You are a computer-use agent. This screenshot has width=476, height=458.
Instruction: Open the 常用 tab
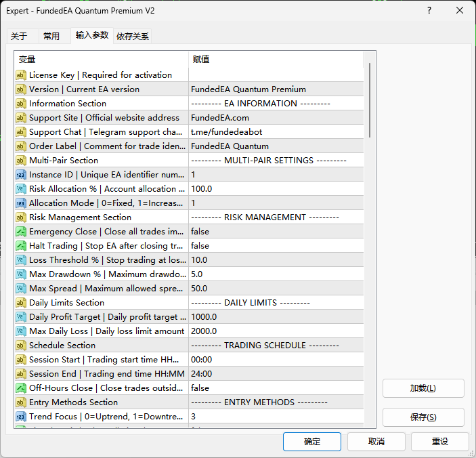[x=51, y=37]
